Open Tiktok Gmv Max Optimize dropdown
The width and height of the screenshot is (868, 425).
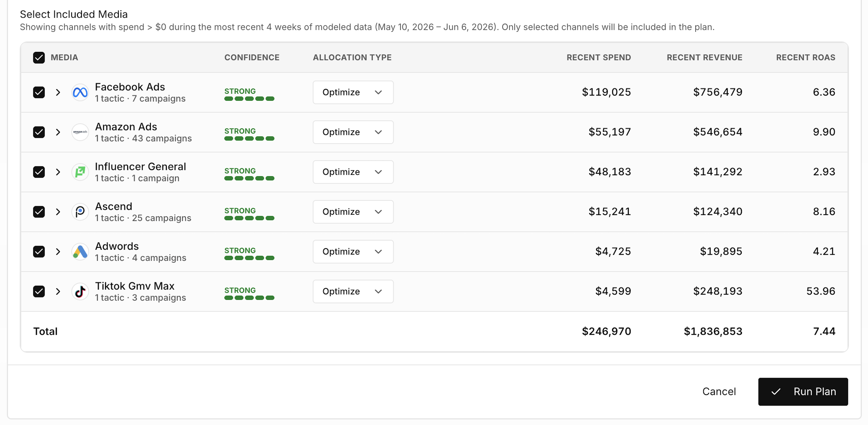353,291
